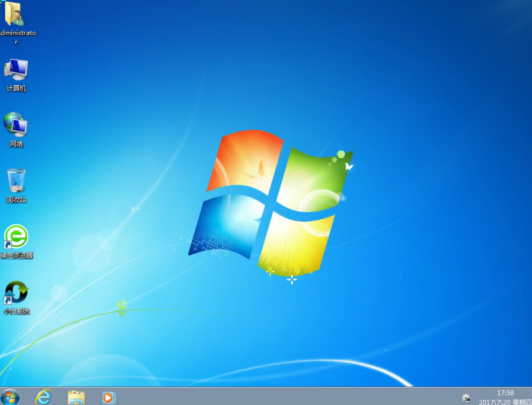Screen dimensions: 532x405
Task: Select the 计算机 computer desktop icon
Action: 16,70
